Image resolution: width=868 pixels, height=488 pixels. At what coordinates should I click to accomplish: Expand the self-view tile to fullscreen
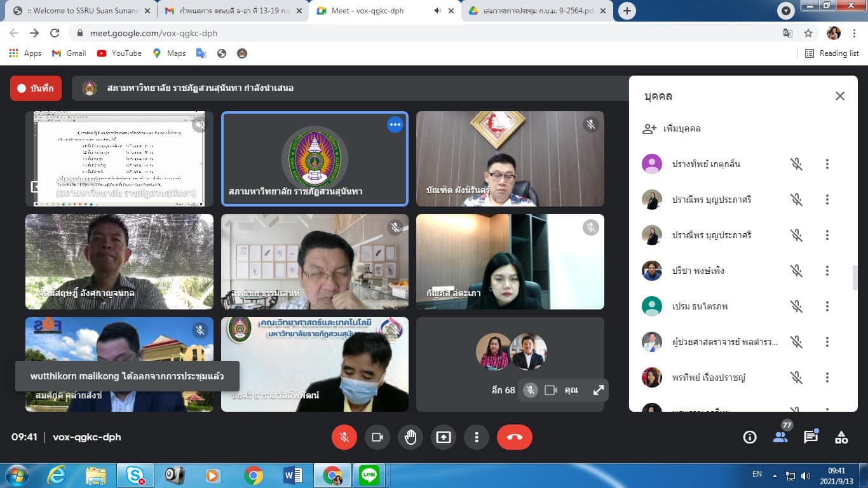click(x=598, y=390)
